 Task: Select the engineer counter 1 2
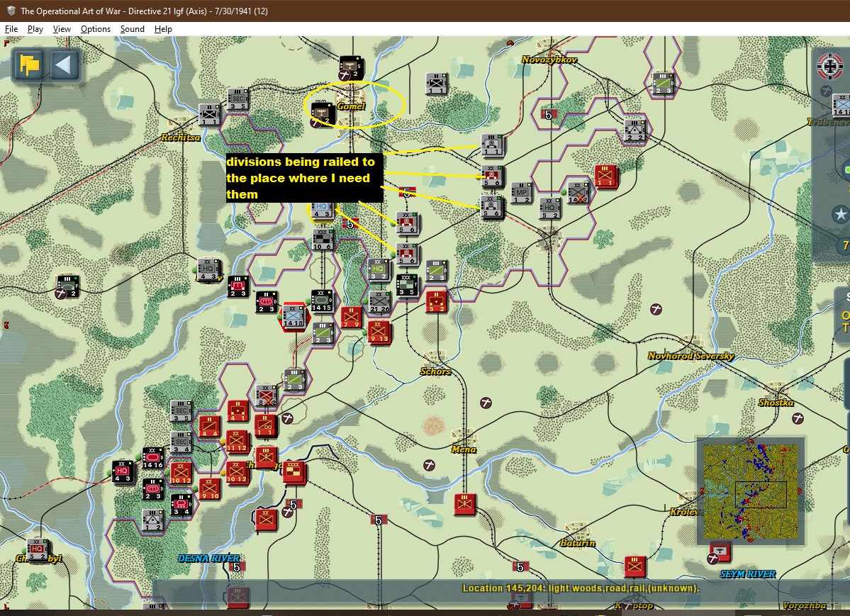click(152, 520)
